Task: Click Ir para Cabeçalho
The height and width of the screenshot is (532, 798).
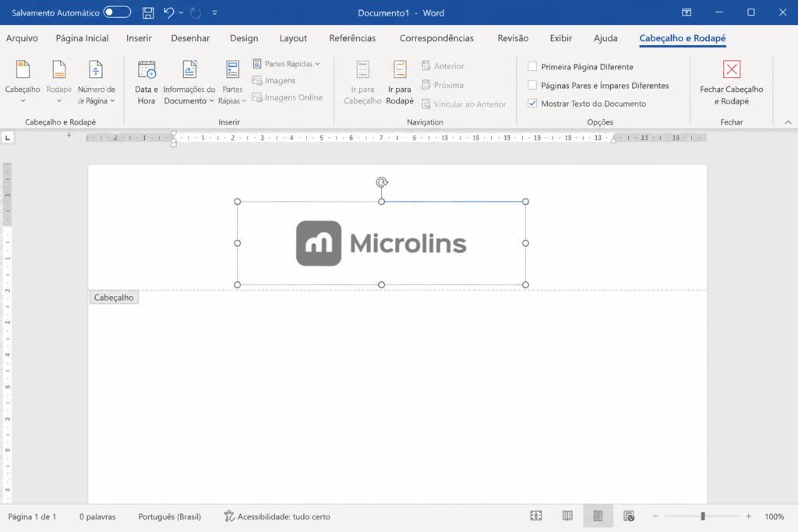Action: tap(362, 82)
